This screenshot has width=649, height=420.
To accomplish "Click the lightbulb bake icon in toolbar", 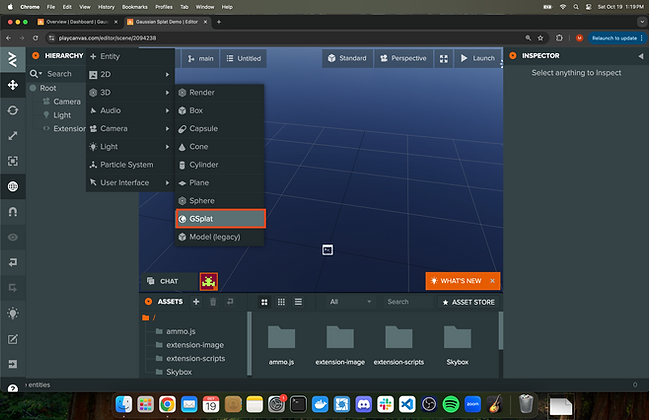I will [x=13, y=314].
